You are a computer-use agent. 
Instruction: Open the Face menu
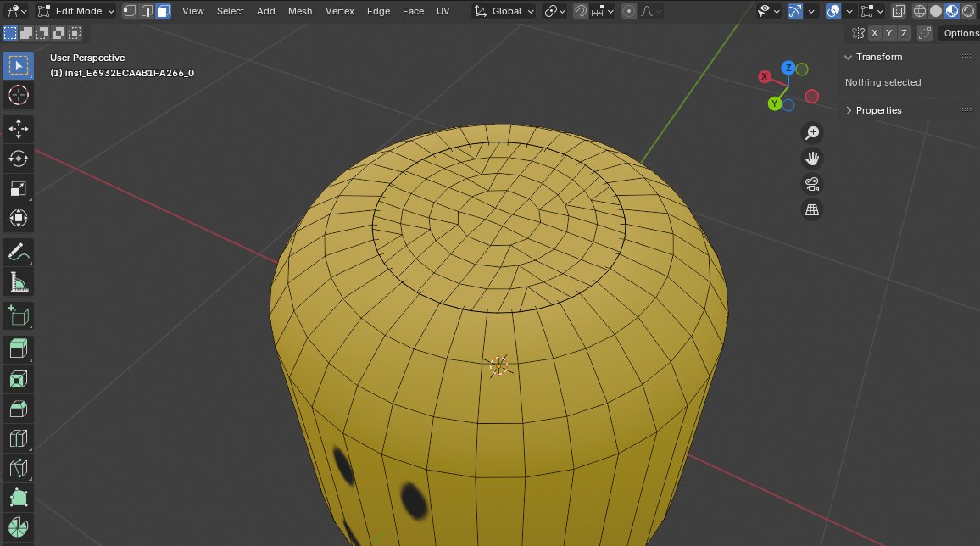413,11
